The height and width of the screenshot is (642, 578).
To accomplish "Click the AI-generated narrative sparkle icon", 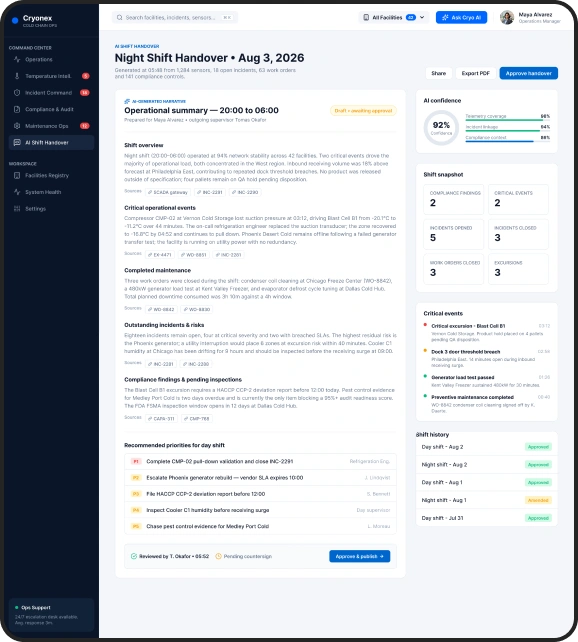I will click(x=127, y=101).
